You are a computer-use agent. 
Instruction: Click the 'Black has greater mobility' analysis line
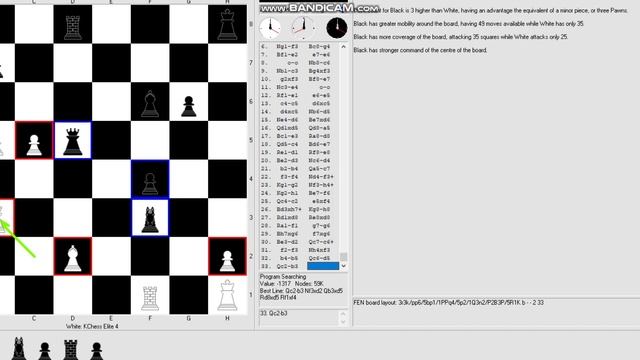point(469,24)
